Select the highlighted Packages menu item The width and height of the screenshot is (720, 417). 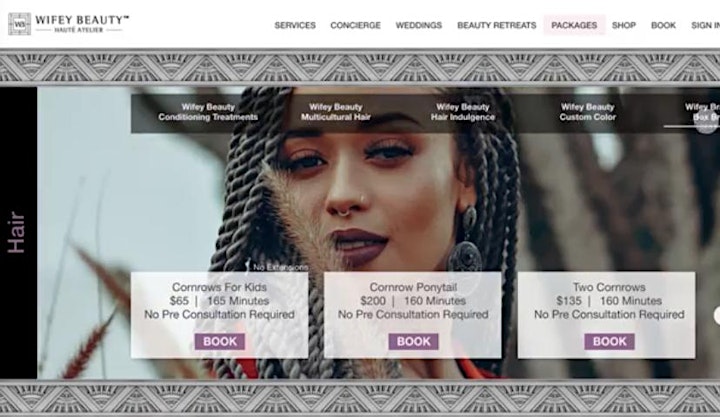[x=574, y=25]
